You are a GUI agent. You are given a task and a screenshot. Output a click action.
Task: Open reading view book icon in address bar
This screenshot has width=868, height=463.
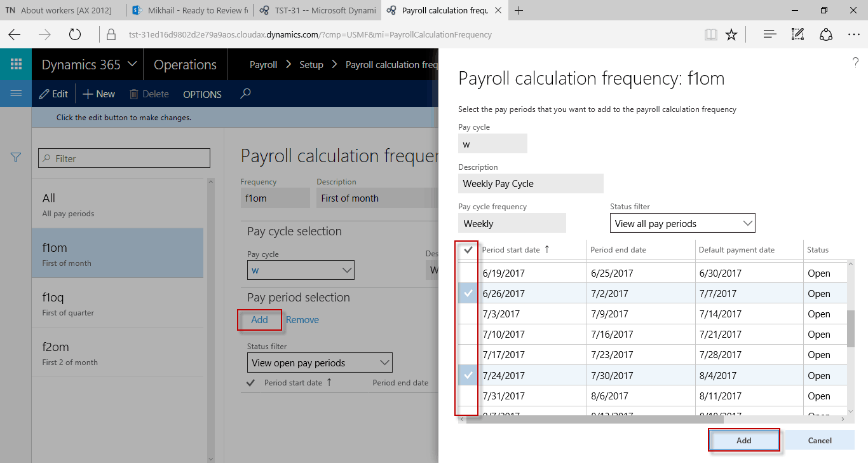711,35
